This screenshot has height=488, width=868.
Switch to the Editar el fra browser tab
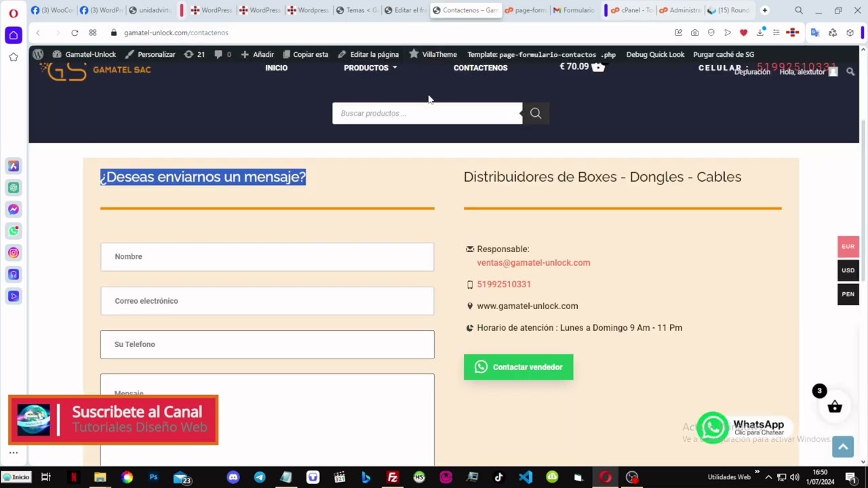pos(405,10)
